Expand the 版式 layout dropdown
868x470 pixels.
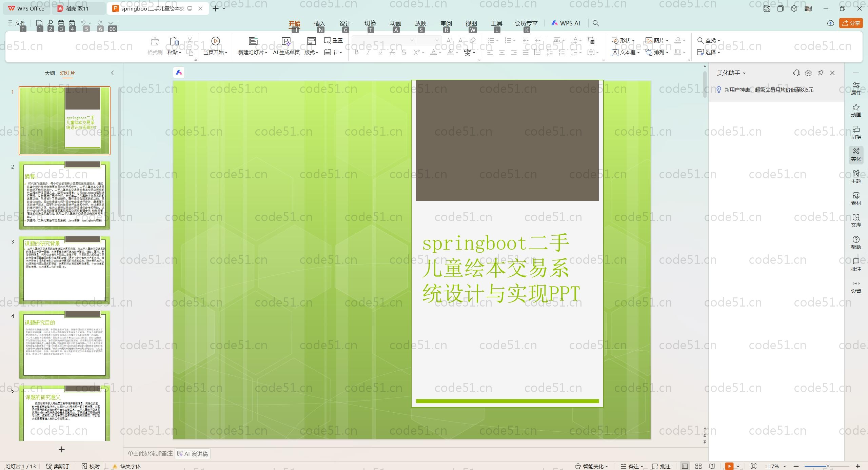coord(311,52)
